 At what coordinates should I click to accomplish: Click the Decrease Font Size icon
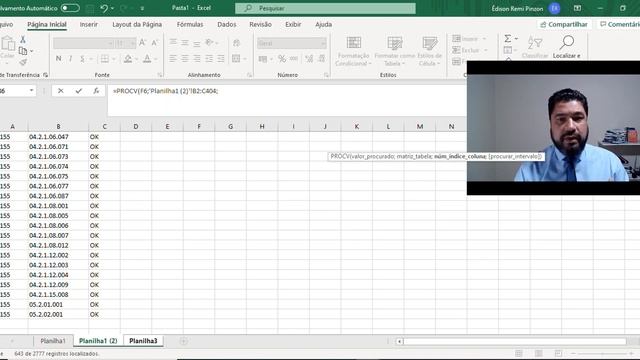(155, 42)
